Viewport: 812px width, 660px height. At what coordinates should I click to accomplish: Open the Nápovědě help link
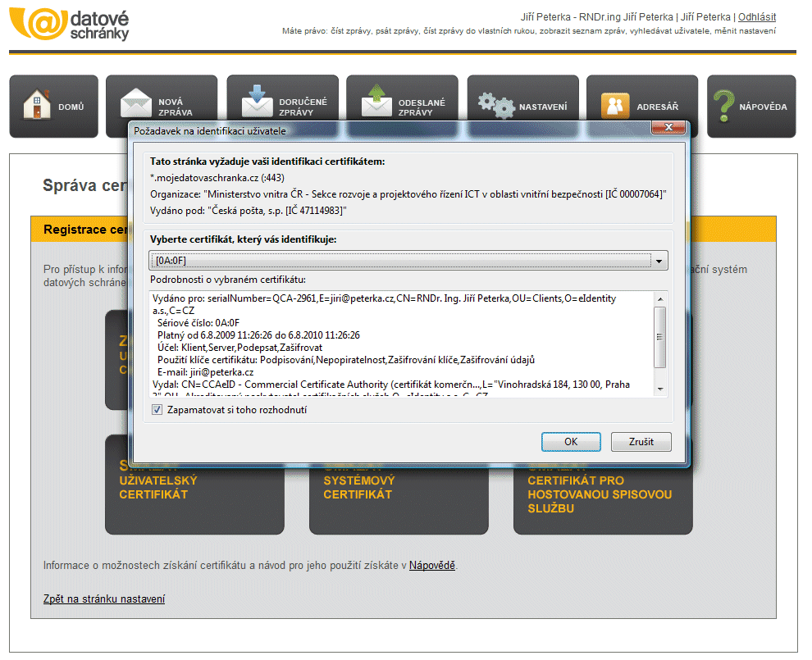tap(432, 565)
